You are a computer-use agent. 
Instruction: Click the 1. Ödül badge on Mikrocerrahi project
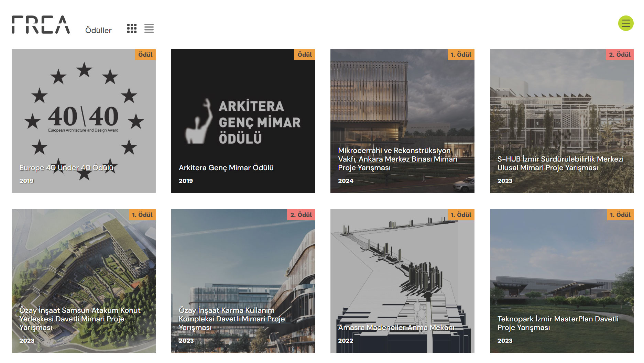[x=461, y=54]
